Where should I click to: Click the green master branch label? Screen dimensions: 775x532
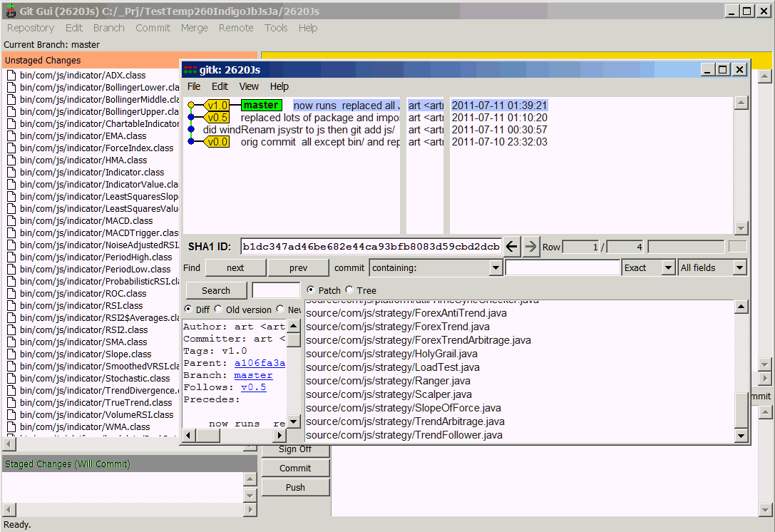point(262,106)
